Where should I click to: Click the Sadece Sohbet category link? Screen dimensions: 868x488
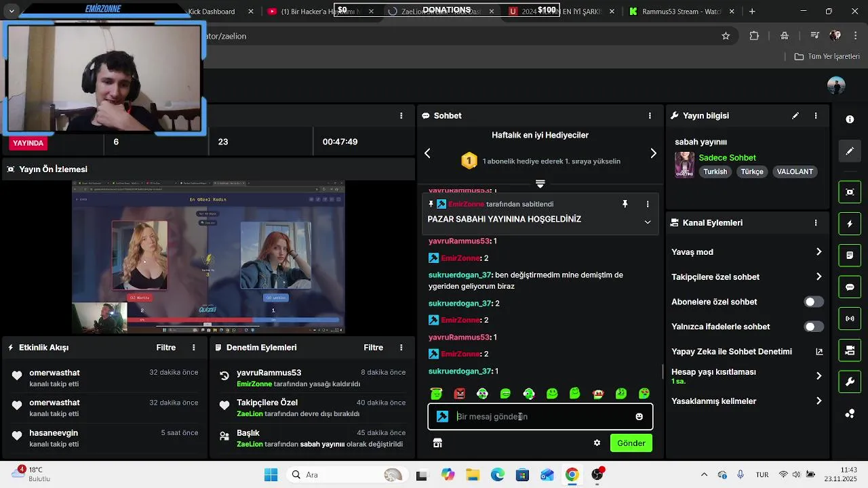727,158
